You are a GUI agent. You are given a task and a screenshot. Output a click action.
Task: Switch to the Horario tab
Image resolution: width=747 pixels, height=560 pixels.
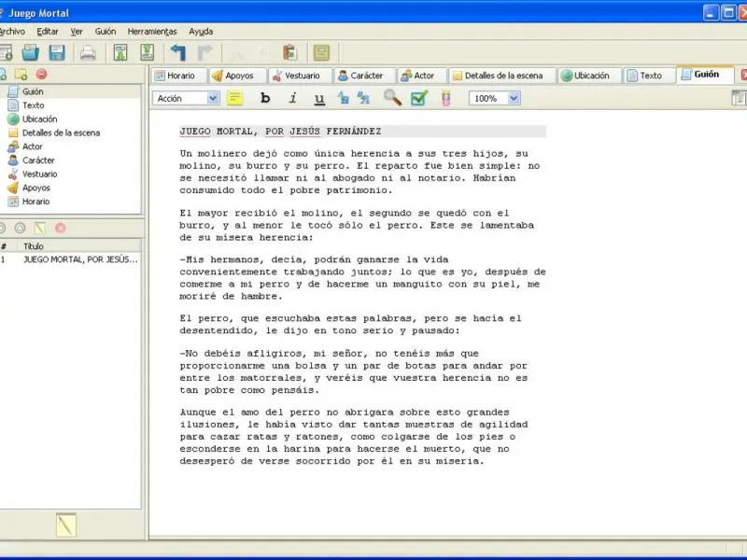pos(179,76)
